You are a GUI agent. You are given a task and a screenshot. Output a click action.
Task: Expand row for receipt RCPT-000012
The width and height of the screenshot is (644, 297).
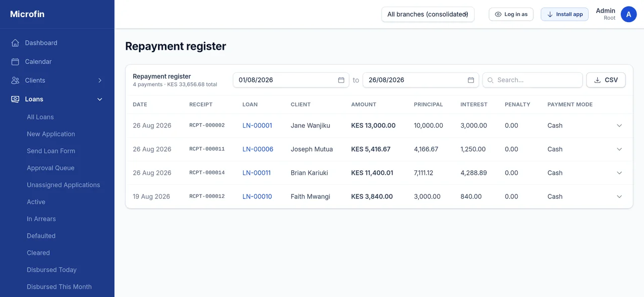[x=619, y=196]
